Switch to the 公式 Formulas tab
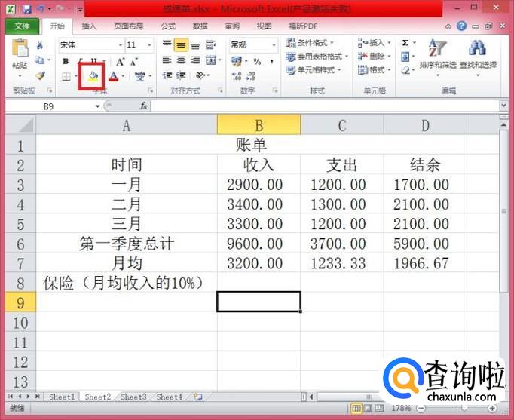Screen dimensions: 514x420 [168, 26]
